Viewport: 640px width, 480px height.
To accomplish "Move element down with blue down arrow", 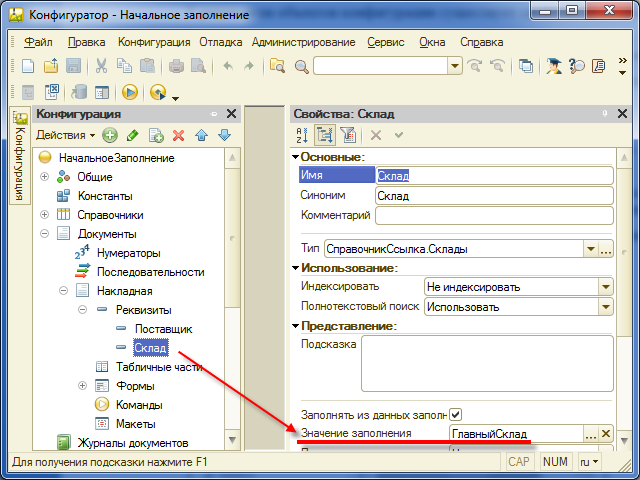I will click(224, 135).
